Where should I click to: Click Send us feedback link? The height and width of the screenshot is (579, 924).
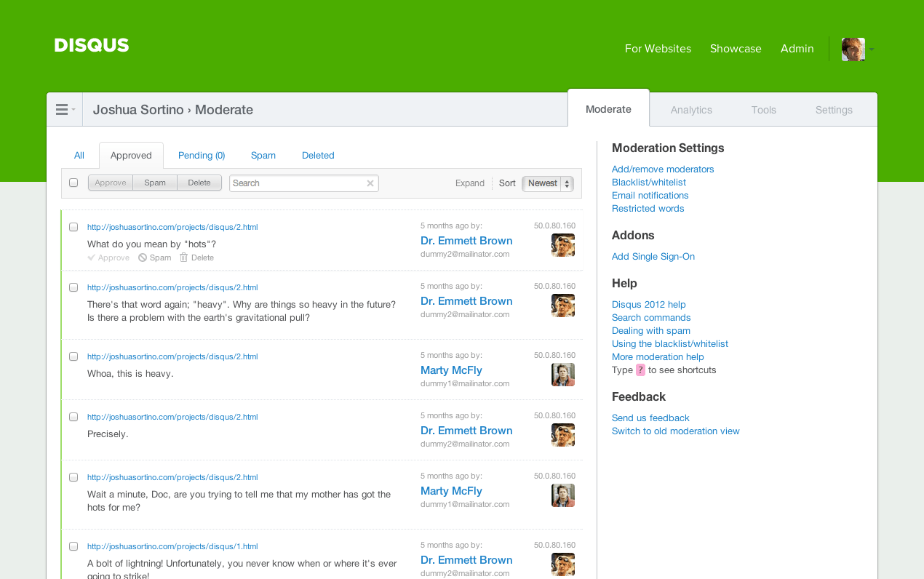[650, 418]
